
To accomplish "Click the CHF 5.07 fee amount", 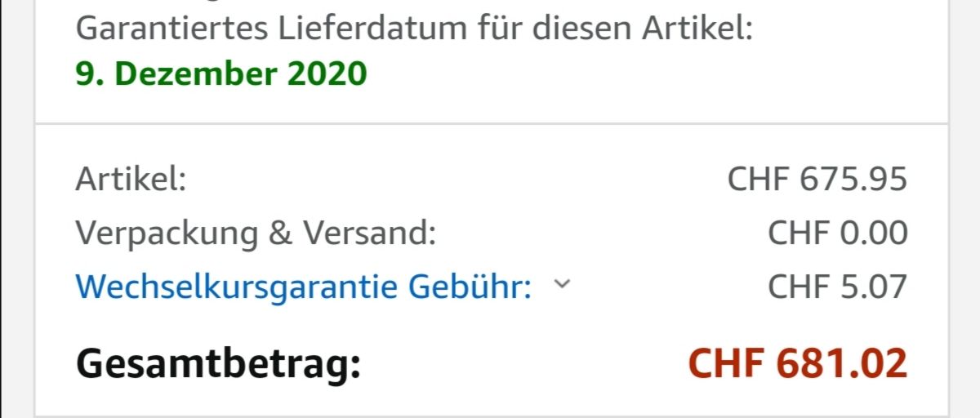I will coord(837,287).
